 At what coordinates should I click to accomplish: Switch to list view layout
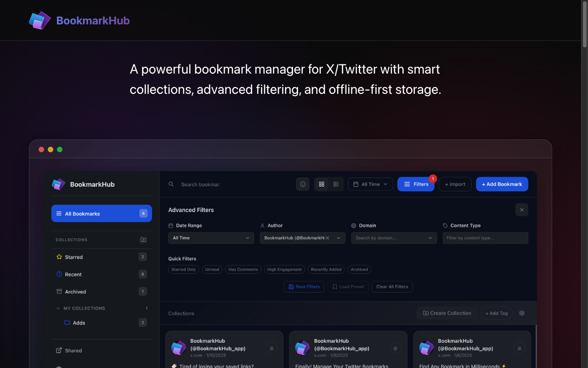pyautogui.click(x=336, y=184)
